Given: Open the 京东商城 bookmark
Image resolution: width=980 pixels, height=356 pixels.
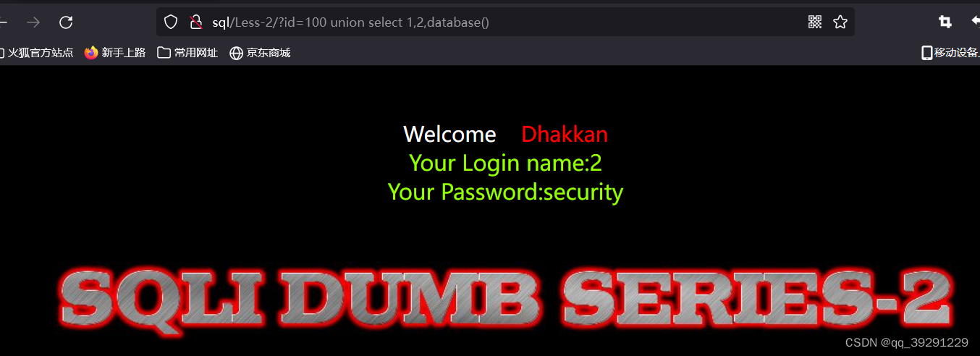Looking at the screenshot, I should (260, 53).
